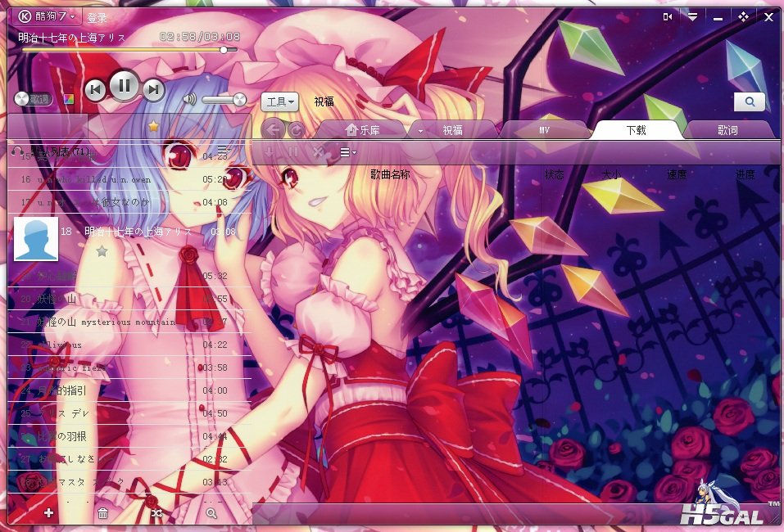Select song 20 妖怪の山
The image size is (784, 532).
point(129,299)
